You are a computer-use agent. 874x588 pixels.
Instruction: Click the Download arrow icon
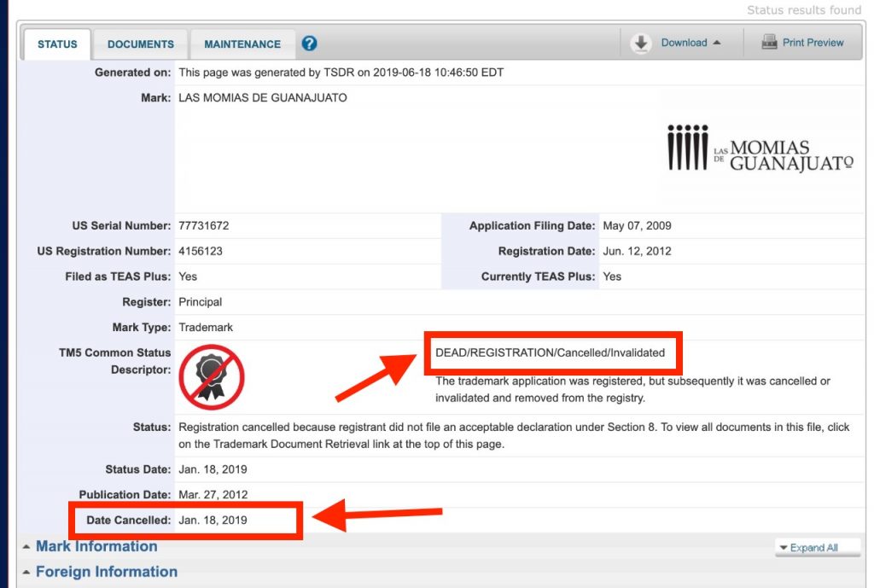pyautogui.click(x=641, y=44)
